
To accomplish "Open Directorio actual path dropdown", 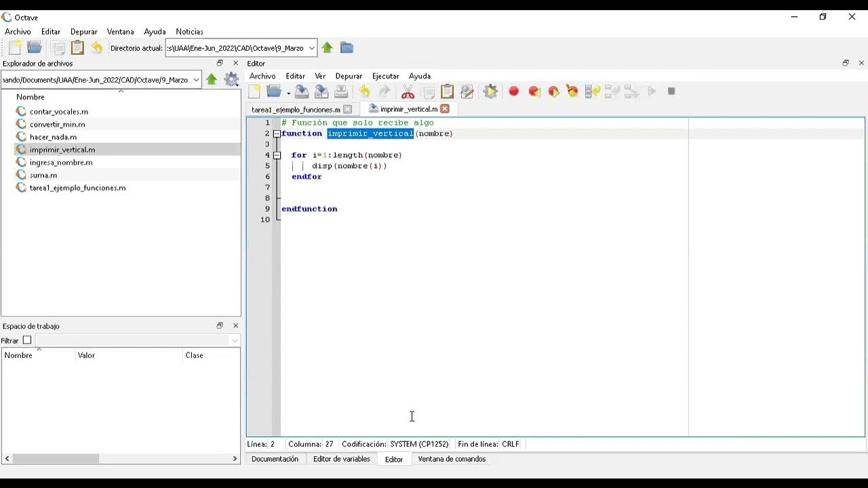I will click(312, 48).
